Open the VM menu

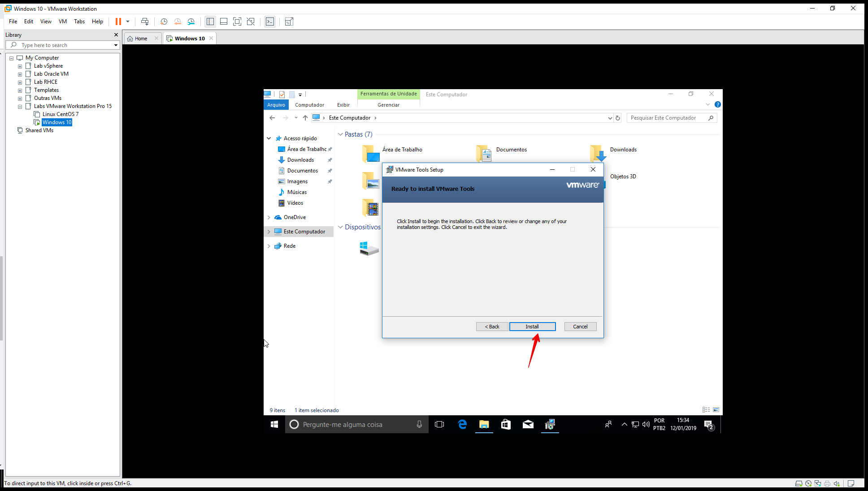click(x=63, y=22)
